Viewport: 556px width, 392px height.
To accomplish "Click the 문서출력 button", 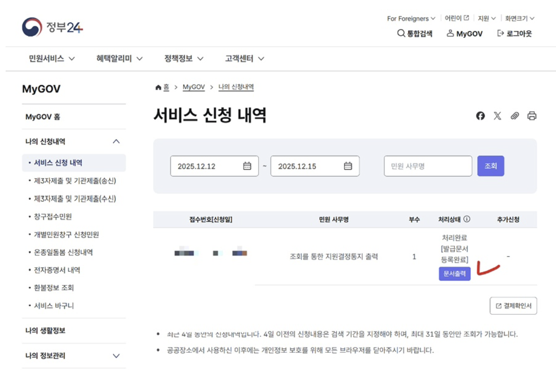I will pyautogui.click(x=454, y=274).
